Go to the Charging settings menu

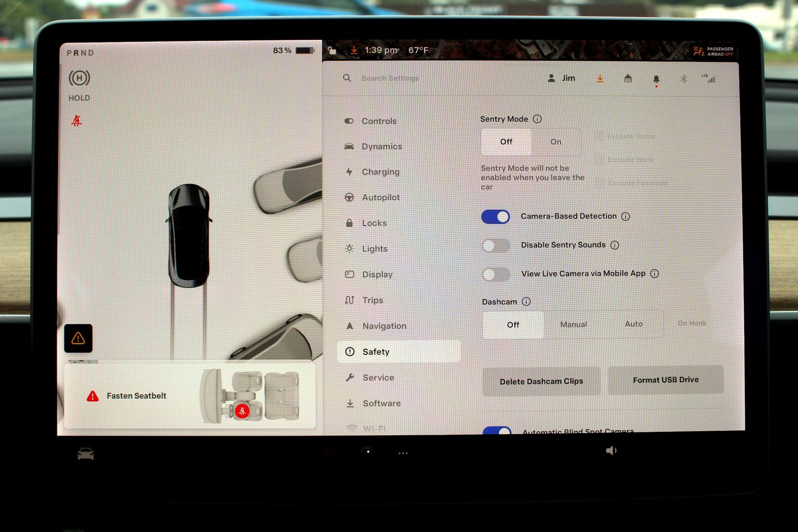tap(380, 172)
